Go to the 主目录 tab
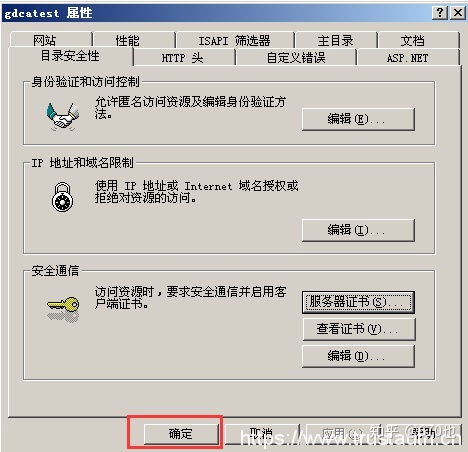The image size is (468, 452). click(x=336, y=40)
